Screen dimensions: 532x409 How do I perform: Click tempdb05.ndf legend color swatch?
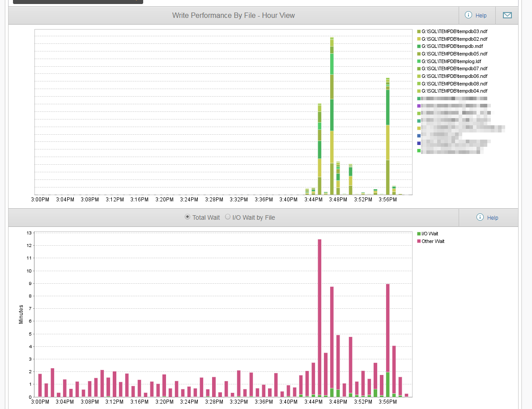point(419,54)
